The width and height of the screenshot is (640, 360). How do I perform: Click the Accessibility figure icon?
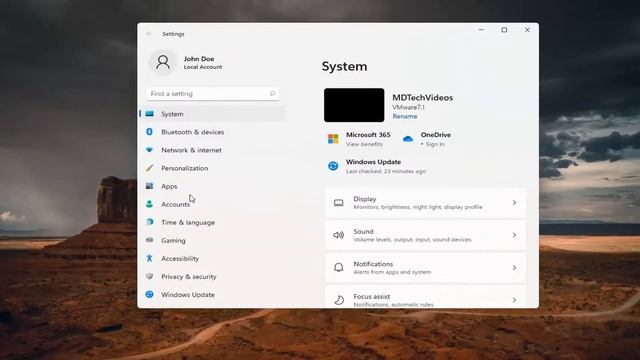click(149, 258)
